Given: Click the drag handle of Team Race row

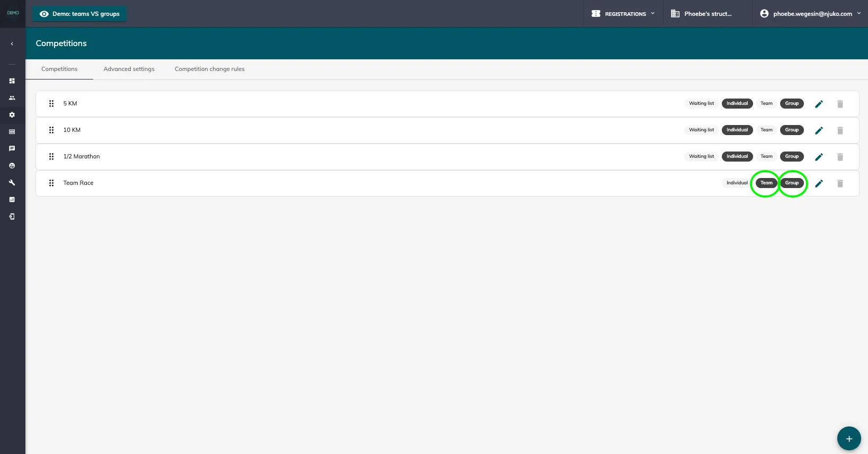Looking at the screenshot, I should coord(51,183).
